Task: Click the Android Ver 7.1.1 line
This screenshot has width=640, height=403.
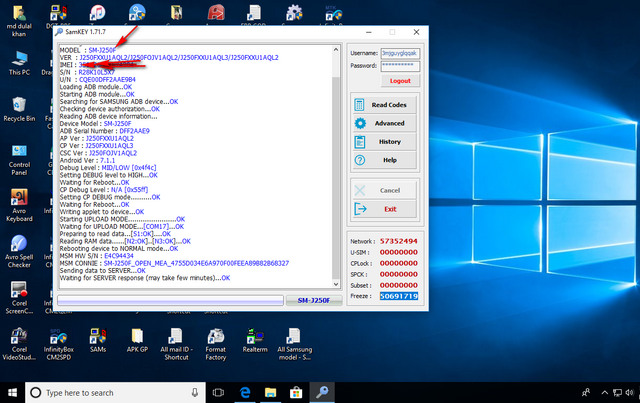Action: click(87, 160)
